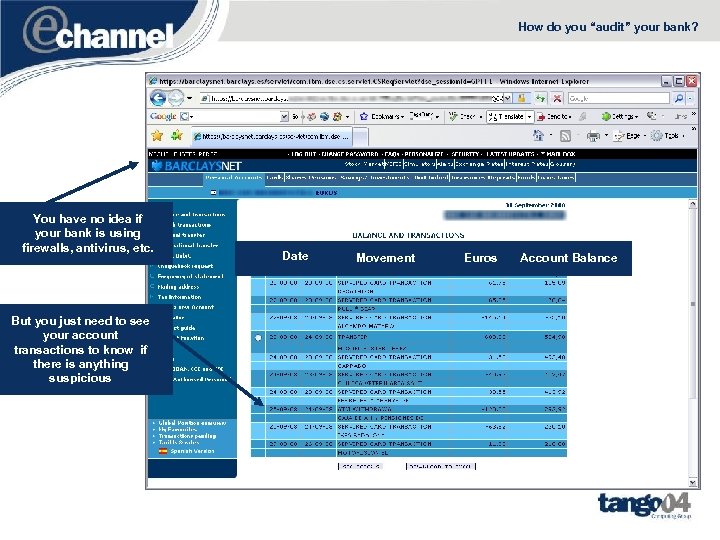Click the Add to Favorites star icon

coord(177,135)
